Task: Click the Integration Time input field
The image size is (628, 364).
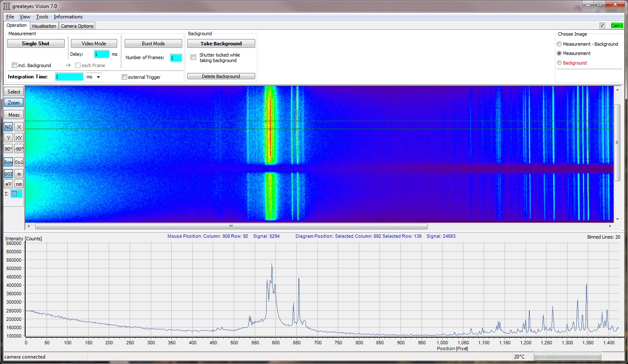Action: pos(69,77)
